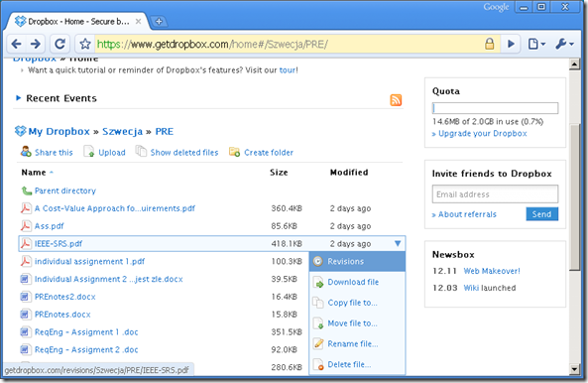Click the browser Forward arrow

click(36, 45)
